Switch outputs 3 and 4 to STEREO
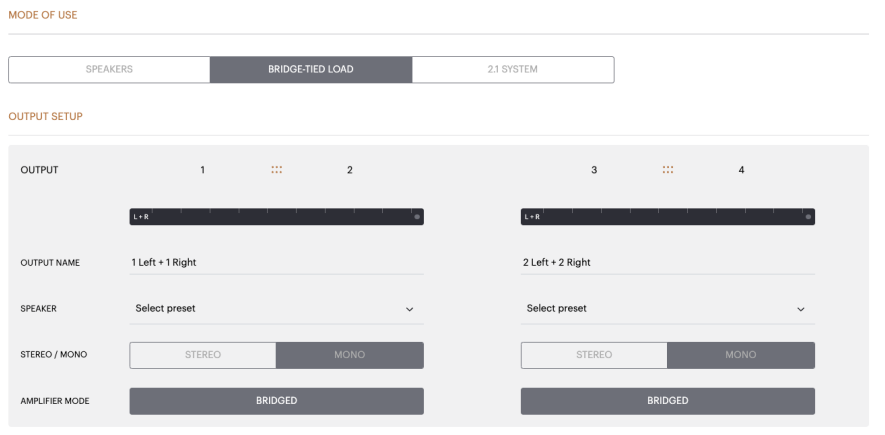This screenshot has width=885, height=435. (x=594, y=355)
